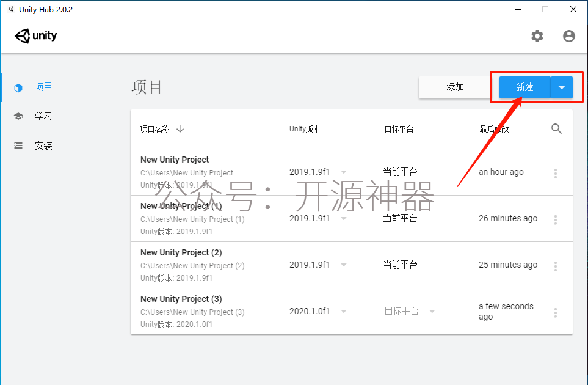This screenshot has height=385, width=588.
Task: Open the account profile icon
Action: 569,36
